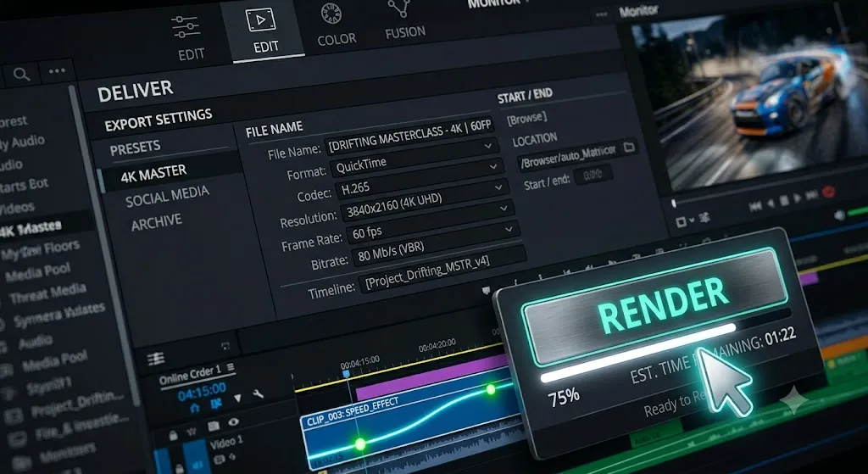Jump to last frame in Monitor transport
The width and height of the screenshot is (868, 474).
811,196
